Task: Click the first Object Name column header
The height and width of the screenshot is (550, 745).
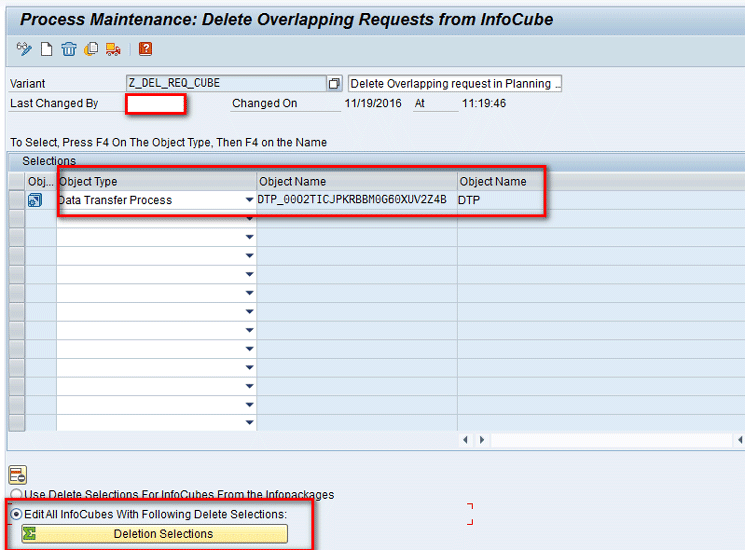Action: tap(356, 181)
